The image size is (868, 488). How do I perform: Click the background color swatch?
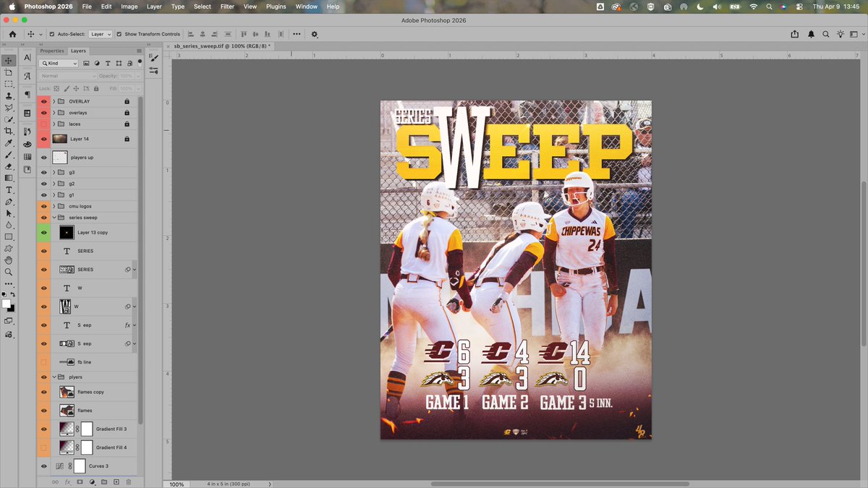point(11,308)
